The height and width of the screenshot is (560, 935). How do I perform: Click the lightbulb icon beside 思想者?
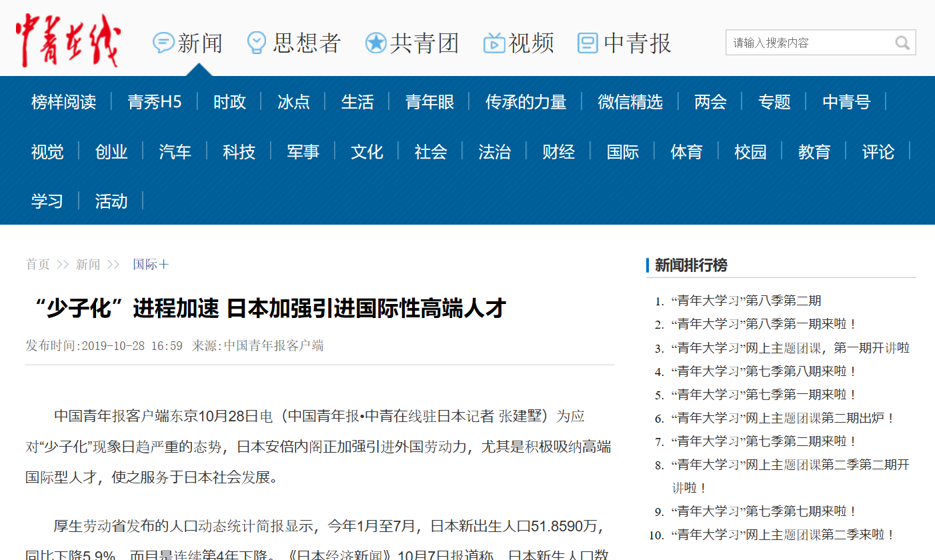(x=256, y=43)
